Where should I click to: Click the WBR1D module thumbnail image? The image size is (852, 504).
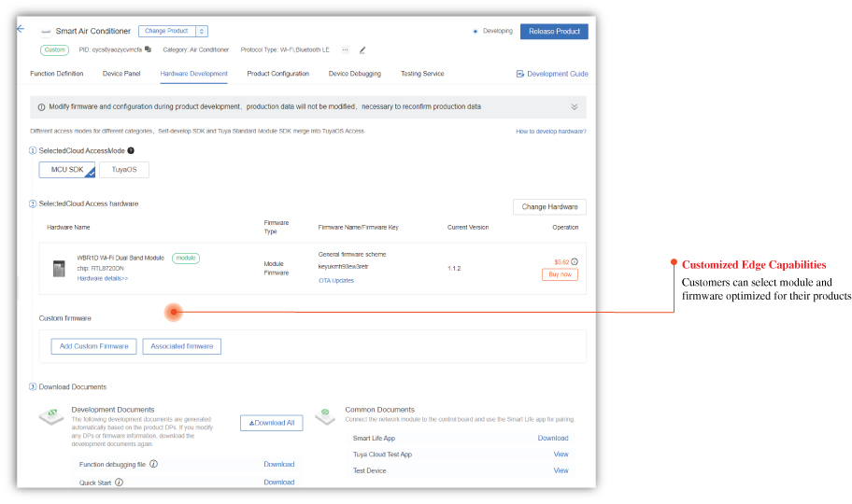click(x=59, y=268)
